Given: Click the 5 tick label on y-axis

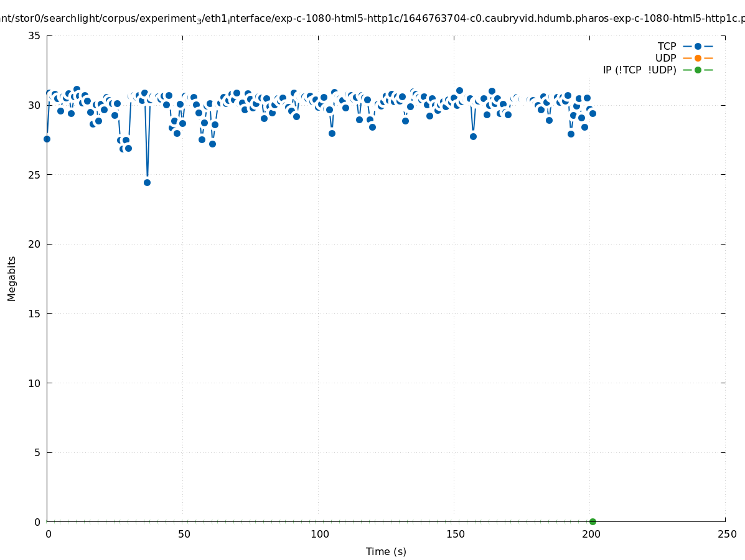Looking at the screenshot, I should (37, 452).
